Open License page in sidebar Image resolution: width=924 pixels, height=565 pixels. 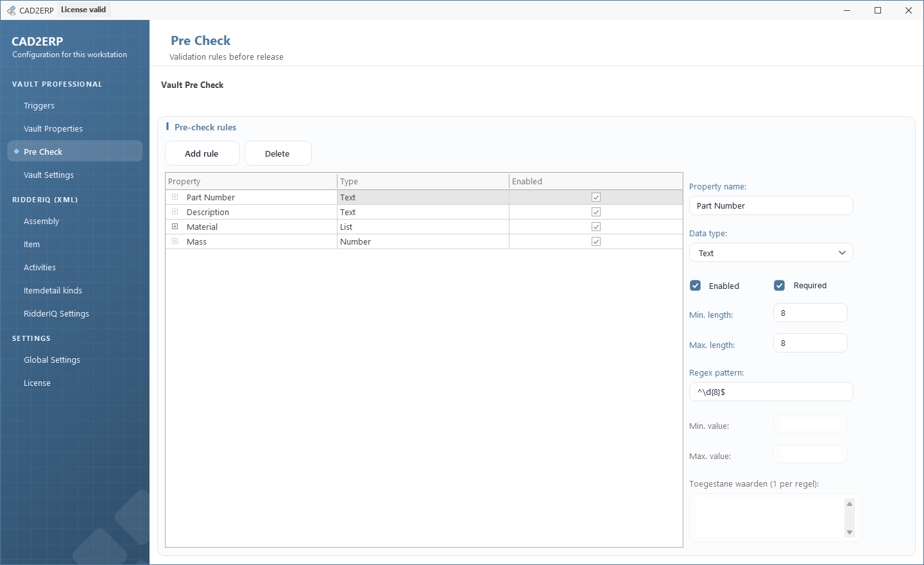point(74,383)
